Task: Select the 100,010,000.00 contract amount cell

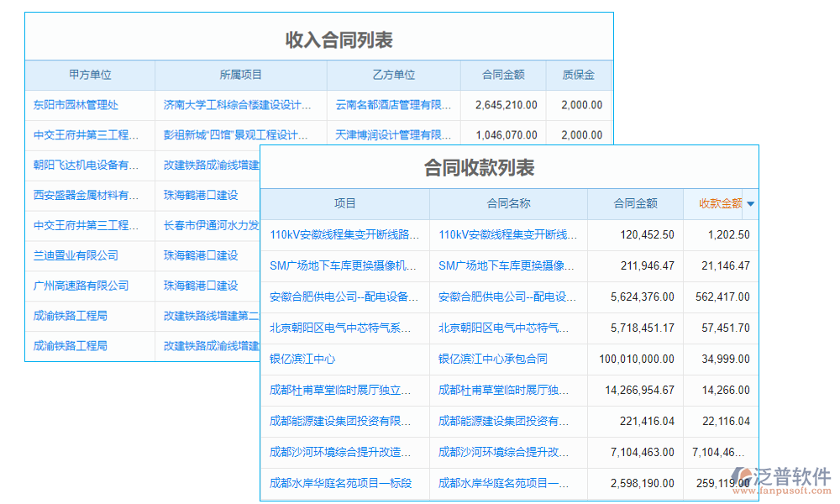Action: click(x=635, y=360)
